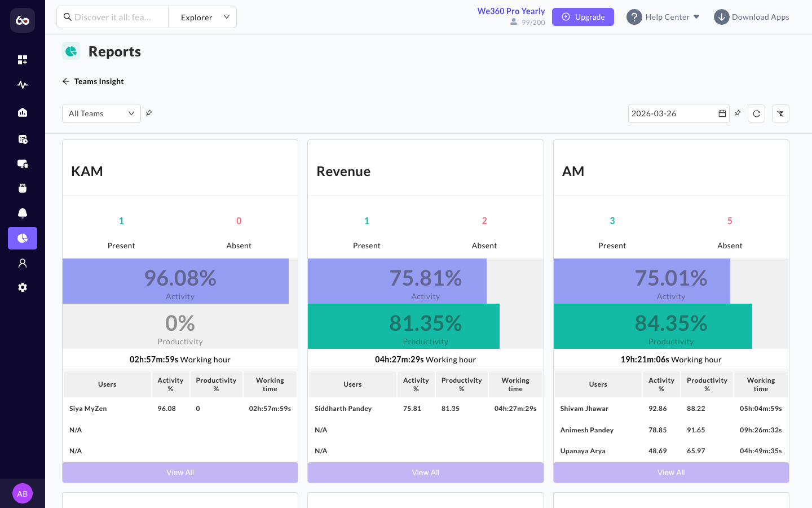The image size is (812, 508).
Task: View all users in KAM team
Action: (180, 472)
